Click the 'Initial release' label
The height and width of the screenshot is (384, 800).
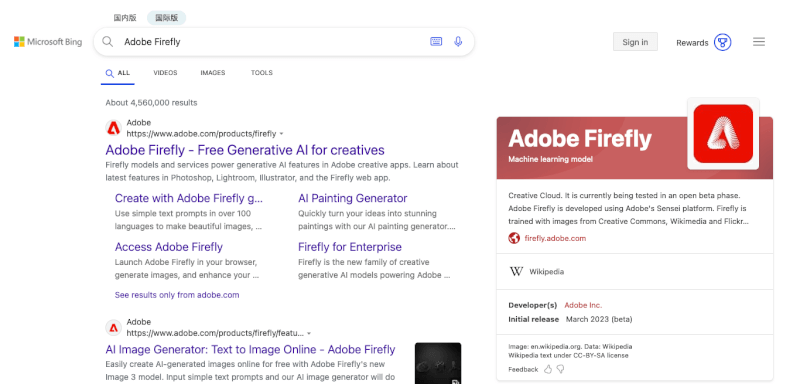point(533,319)
